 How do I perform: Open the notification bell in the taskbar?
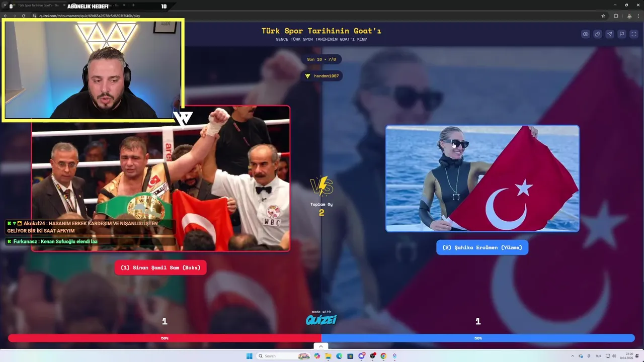coord(637,356)
